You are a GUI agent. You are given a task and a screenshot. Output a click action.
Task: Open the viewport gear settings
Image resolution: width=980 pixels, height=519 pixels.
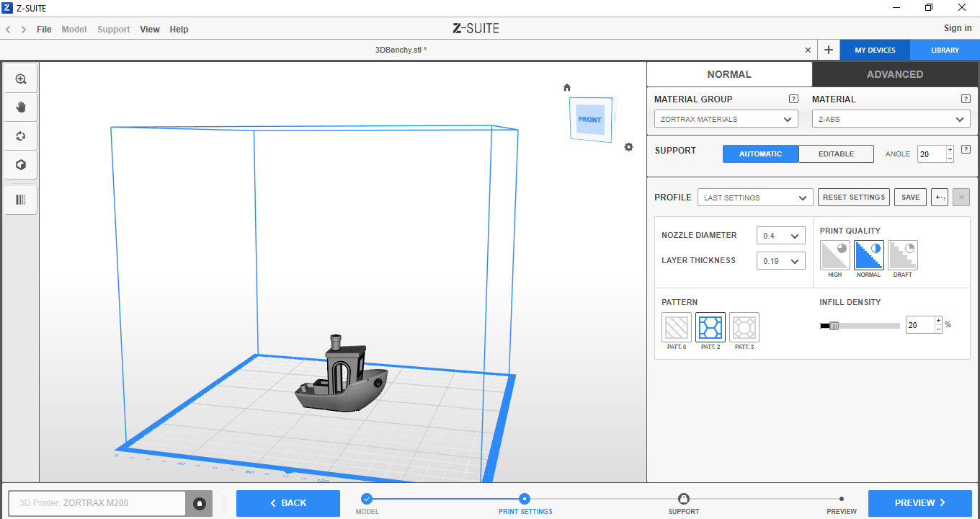point(628,147)
